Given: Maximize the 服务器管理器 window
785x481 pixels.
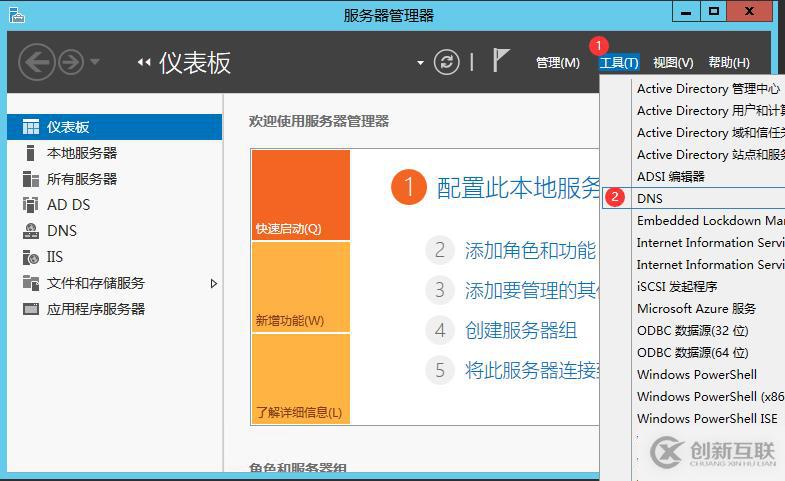Looking at the screenshot, I should pyautogui.click(x=713, y=12).
